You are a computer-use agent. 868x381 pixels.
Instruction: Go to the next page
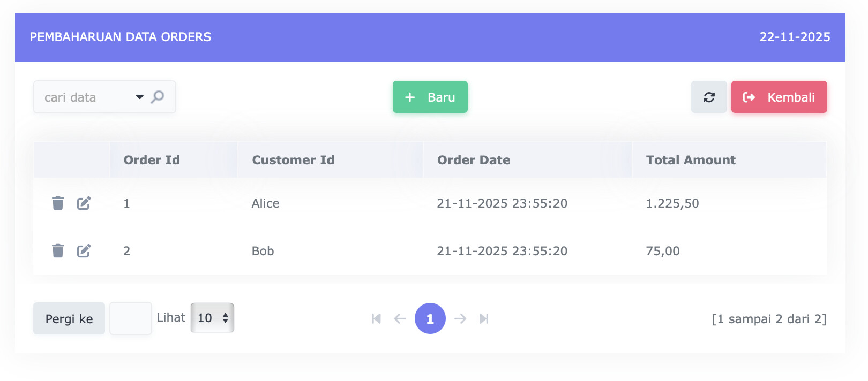point(460,319)
